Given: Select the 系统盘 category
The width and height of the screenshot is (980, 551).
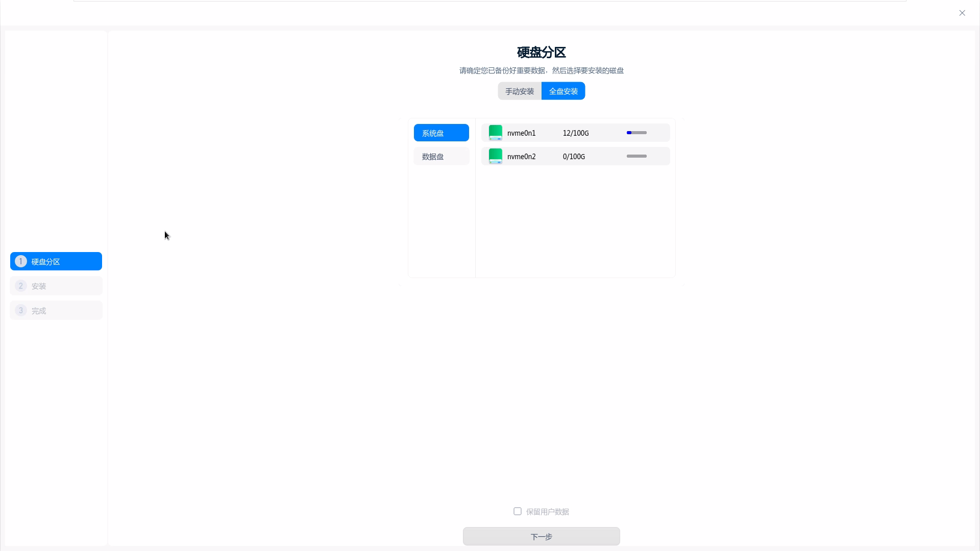Looking at the screenshot, I should [x=442, y=133].
